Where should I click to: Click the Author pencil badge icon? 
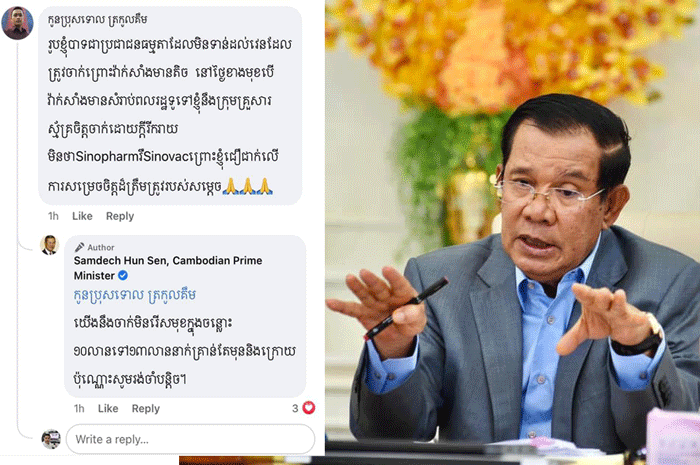(x=79, y=247)
